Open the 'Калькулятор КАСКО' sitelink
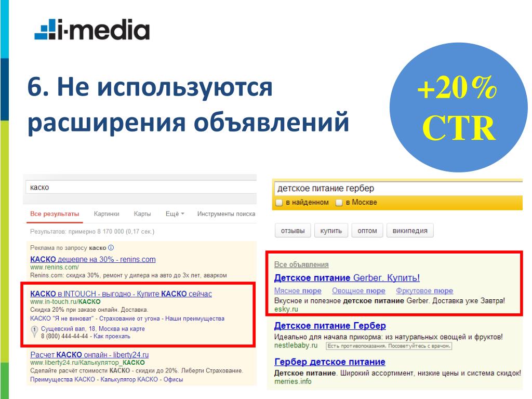The width and height of the screenshot is (532, 399). (129, 379)
